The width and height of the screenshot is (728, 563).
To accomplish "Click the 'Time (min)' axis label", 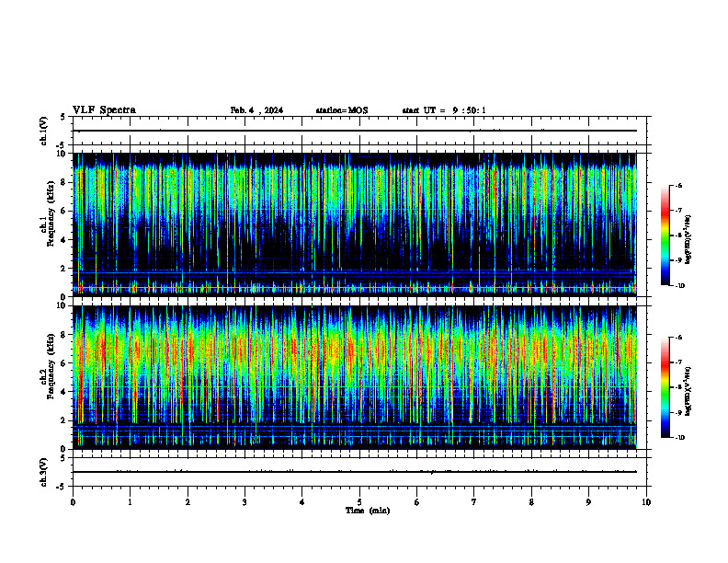I will [x=368, y=511].
